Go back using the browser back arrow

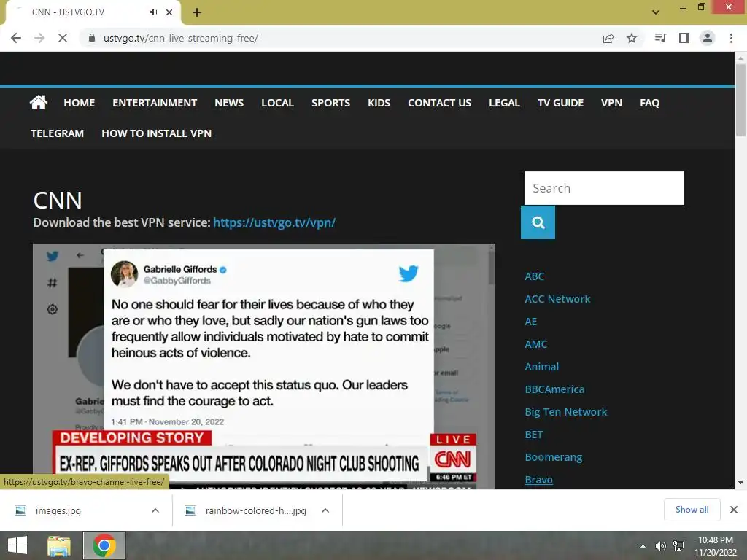[x=16, y=38]
